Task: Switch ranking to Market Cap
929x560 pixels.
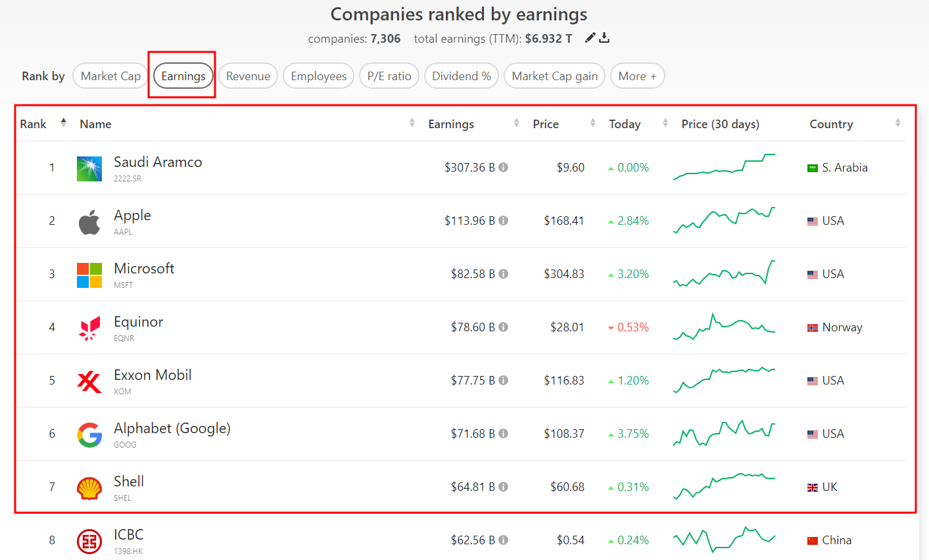Action: (110, 76)
